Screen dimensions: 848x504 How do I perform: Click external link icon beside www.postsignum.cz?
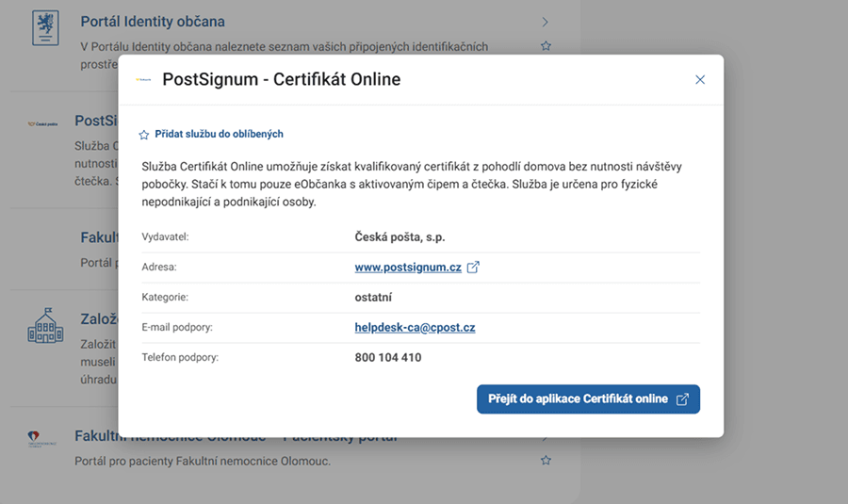coord(474,268)
